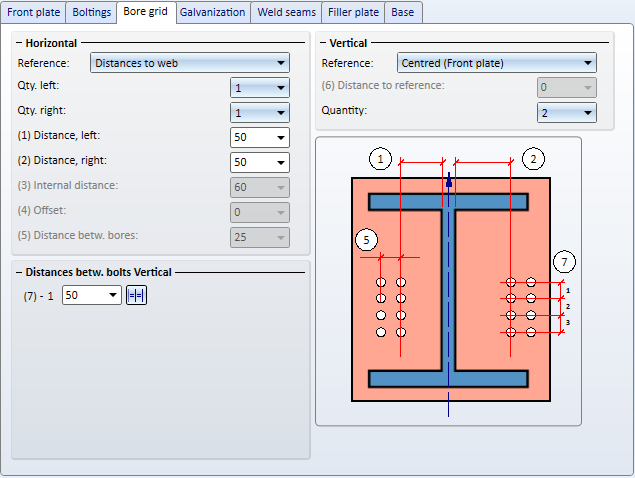
Task: Open the Boltings tab
Action: coord(92,12)
